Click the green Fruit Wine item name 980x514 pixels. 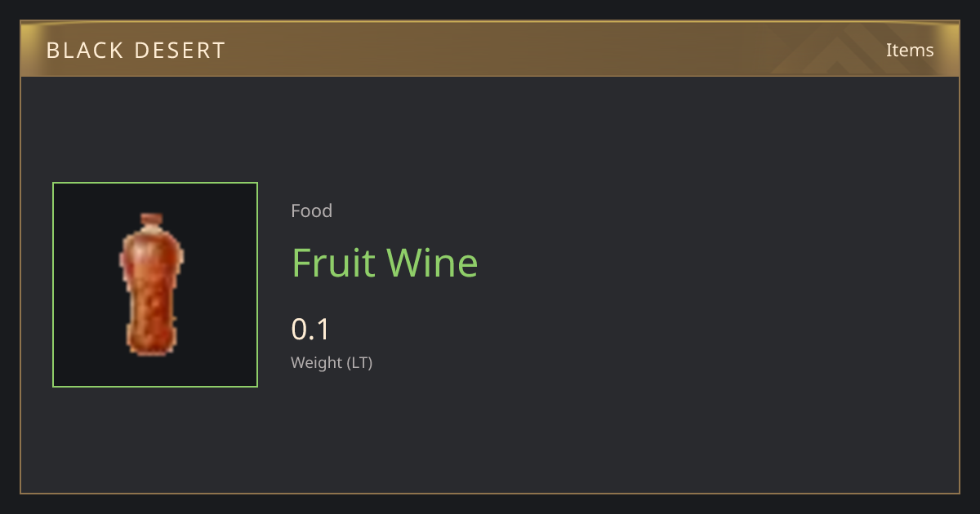click(385, 263)
